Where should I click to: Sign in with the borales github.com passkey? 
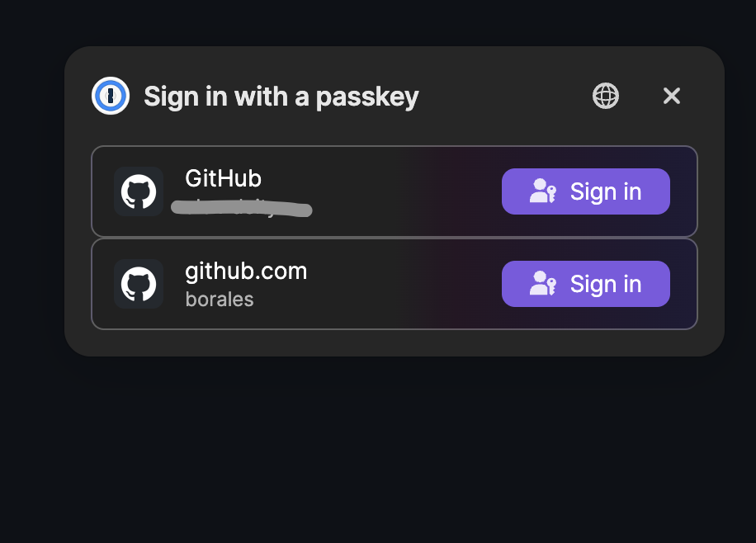point(586,284)
